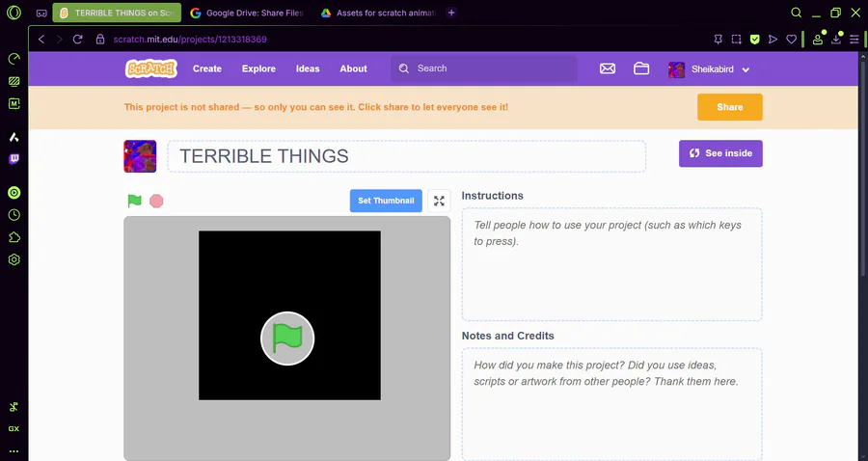Click the Scratch logo
The height and width of the screenshot is (461, 868).
coord(151,68)
